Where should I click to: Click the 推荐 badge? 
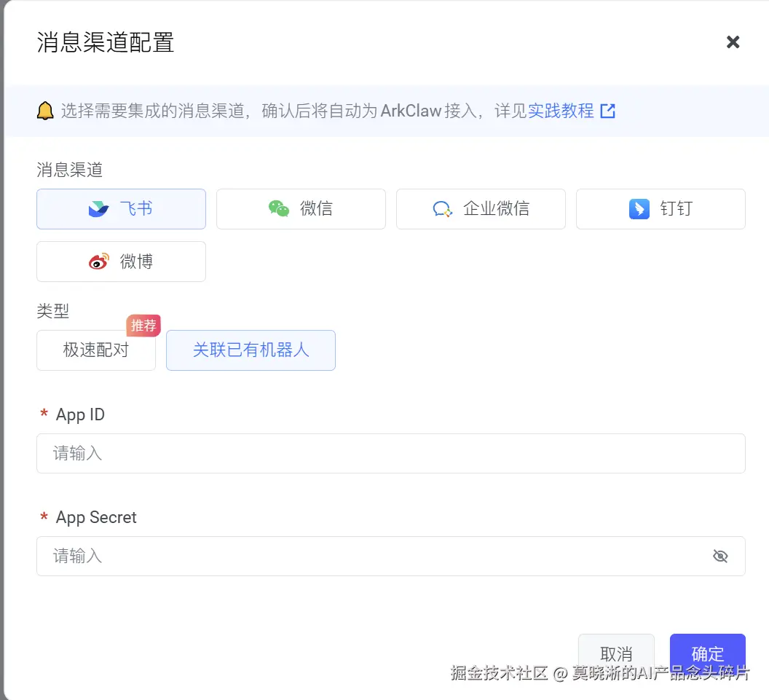(143, 325)
